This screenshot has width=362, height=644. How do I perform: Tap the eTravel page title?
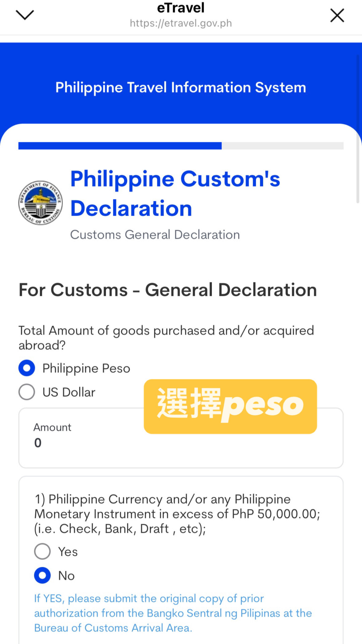pyautogui.click(x=181, y=8)
